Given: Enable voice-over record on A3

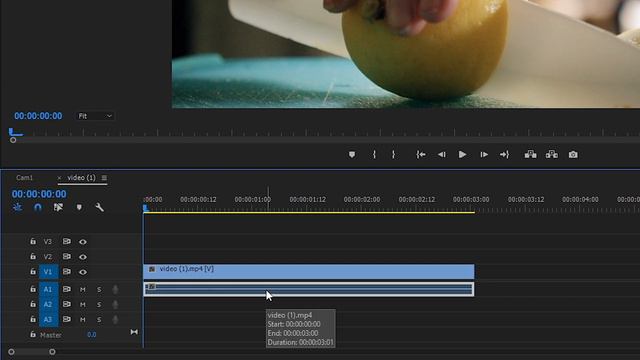Looking at the screenshot, I should tap(116, 320).
